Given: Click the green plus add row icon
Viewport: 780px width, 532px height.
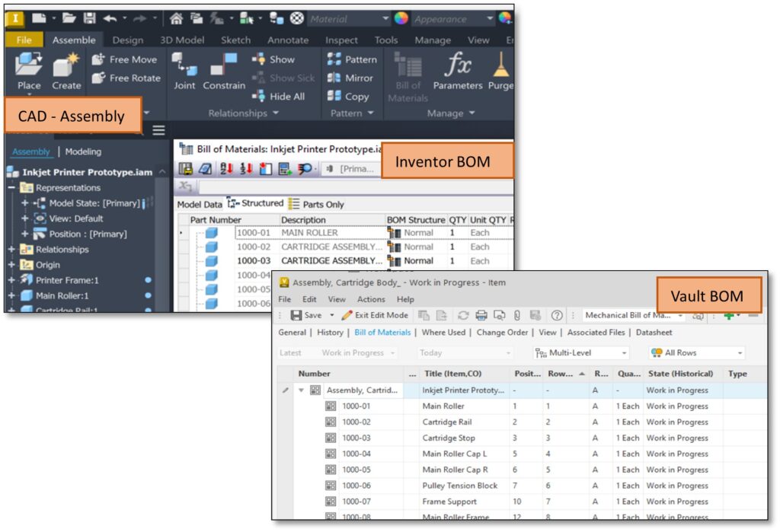Looking at the screenshot, I should tap(729, 315).
